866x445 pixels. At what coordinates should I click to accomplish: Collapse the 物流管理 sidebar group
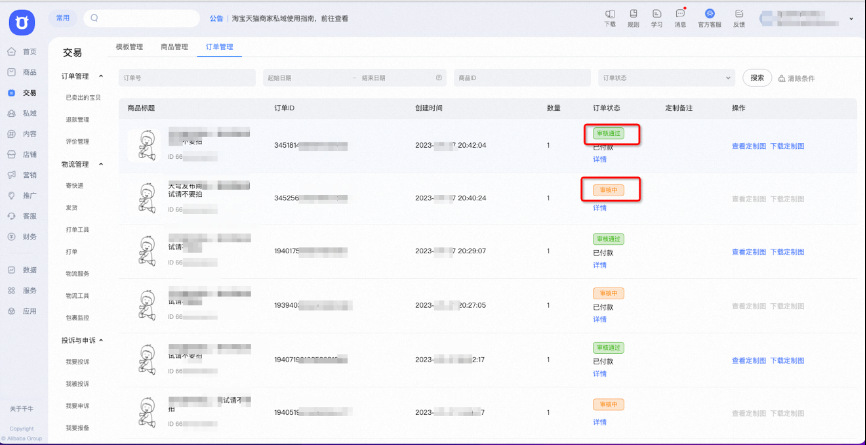[101, 164]
